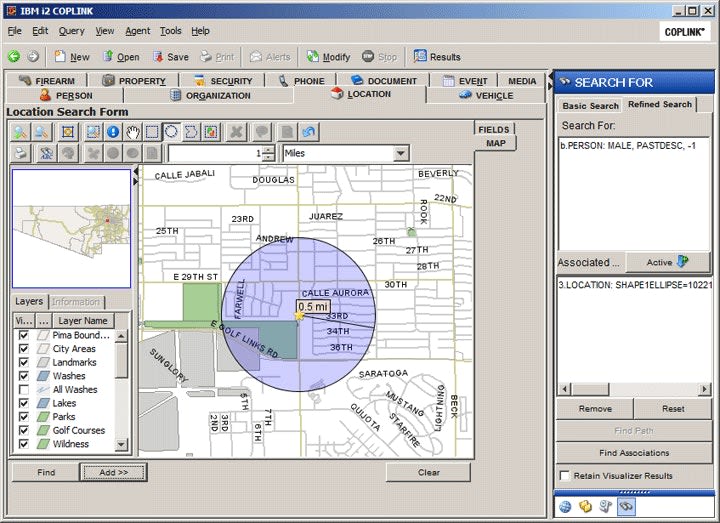The image size is (720, 523).
Task: Click the print map icon
Action: pos(22,153)
